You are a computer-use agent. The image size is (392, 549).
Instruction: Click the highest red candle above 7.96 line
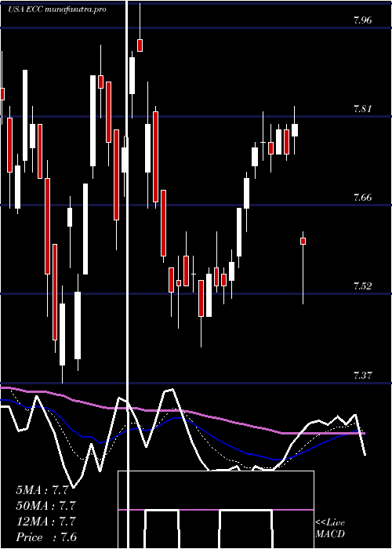point(140,45)
